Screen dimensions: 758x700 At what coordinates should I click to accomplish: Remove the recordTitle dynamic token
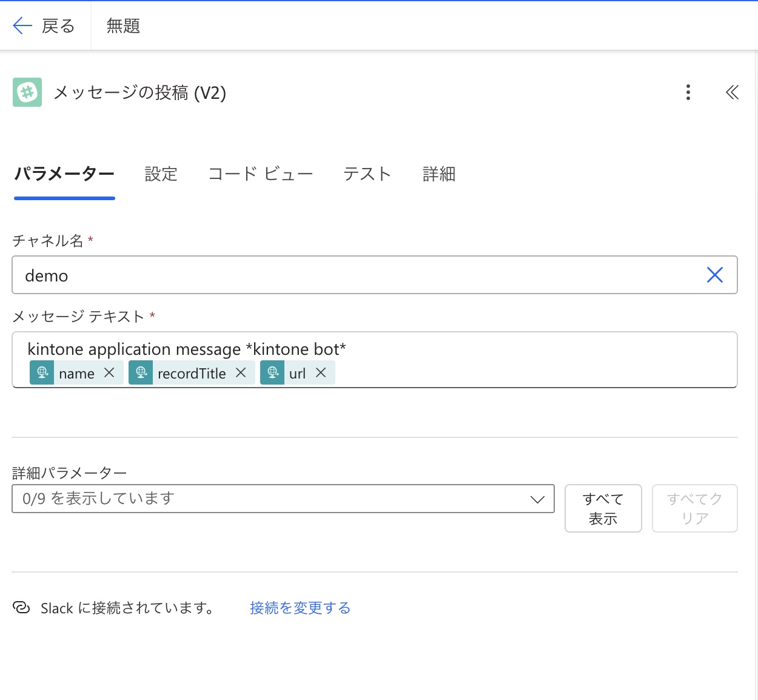coord(241,372)
